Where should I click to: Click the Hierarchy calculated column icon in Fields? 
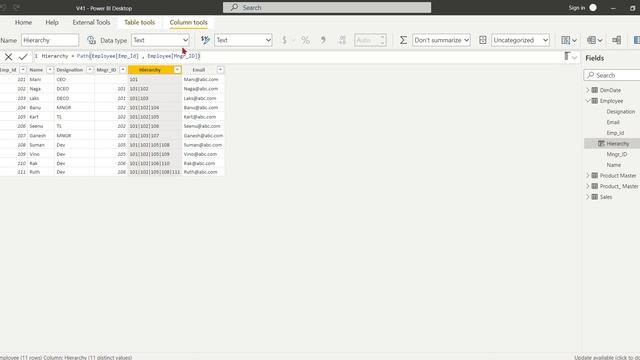click(x=601, y=143)
